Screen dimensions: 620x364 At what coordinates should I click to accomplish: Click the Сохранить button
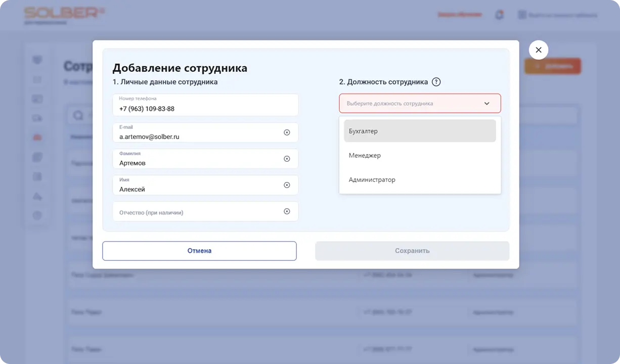[x=412, y=251]
